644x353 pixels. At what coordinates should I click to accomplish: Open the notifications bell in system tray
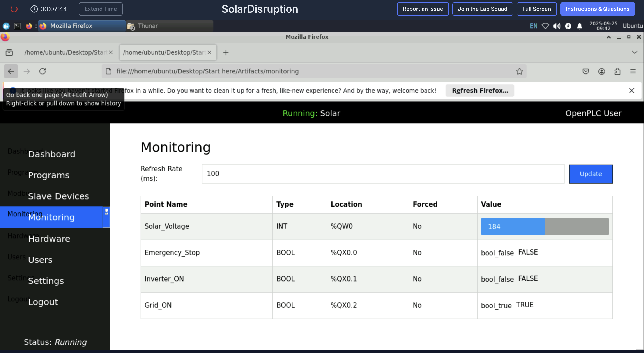click(x=580, y=26)
